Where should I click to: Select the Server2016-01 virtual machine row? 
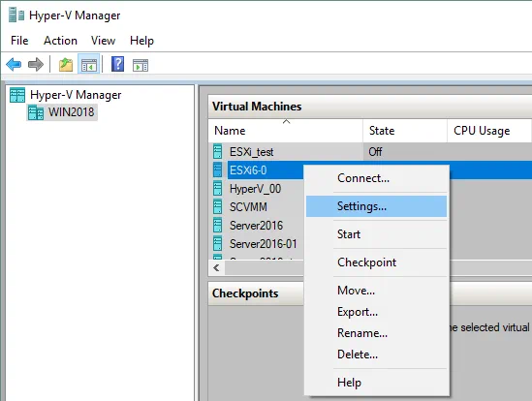point(256,243)
